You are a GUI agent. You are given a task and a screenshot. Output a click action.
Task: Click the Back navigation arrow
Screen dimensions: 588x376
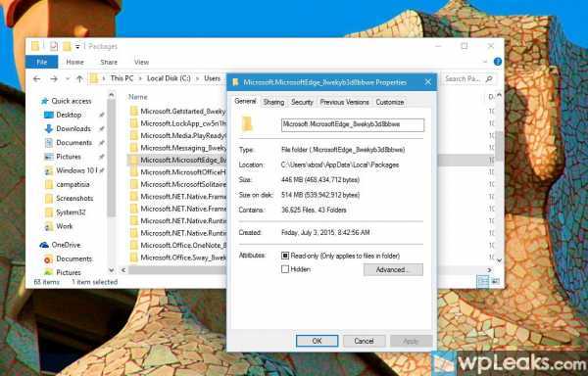37,78
